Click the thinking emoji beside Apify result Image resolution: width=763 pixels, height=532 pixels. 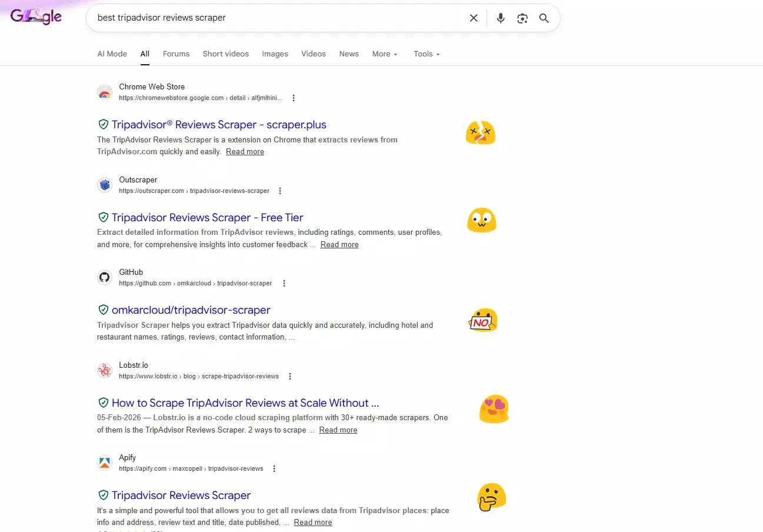pyautogui.click(x=491, y=497)
